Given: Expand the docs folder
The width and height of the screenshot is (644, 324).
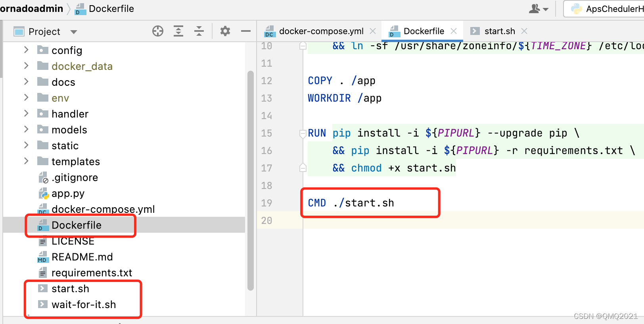Looking at the screenshot, I should coord(26,81).
